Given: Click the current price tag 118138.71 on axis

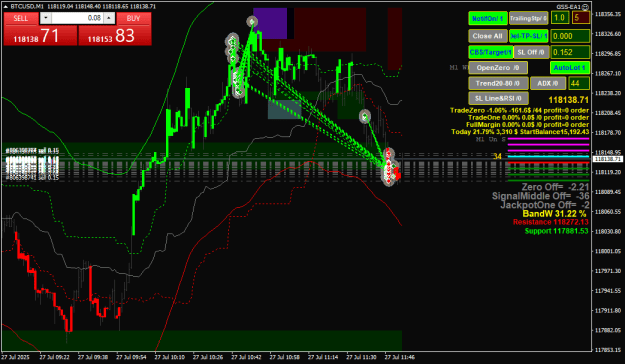Looking at the screenshot, I should point(607,159).
